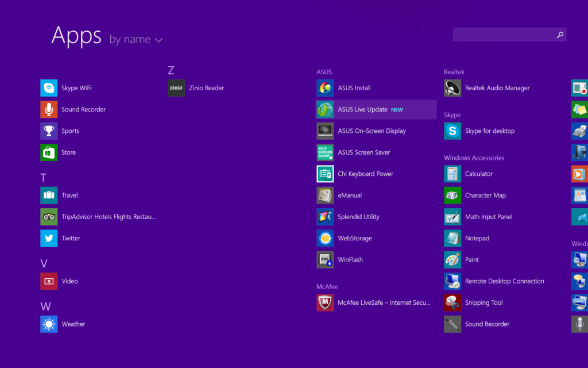Open the WinFlash BIOS icon
The height and width of the screenshot is (368, 588).
click(x=325, y=259)
